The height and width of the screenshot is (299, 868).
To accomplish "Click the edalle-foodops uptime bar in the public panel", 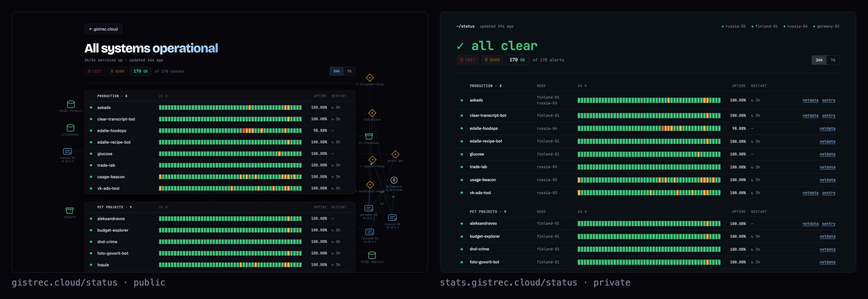I will point(230,131).
